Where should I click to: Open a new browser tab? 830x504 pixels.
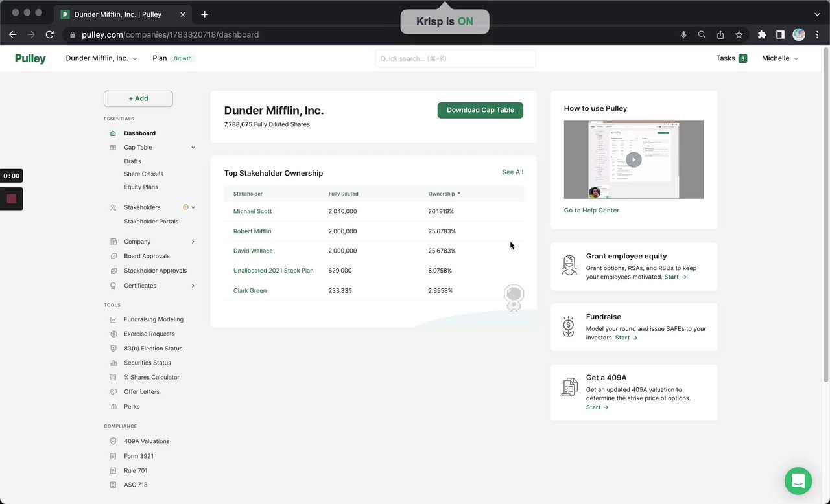click(x=204, y=14)
